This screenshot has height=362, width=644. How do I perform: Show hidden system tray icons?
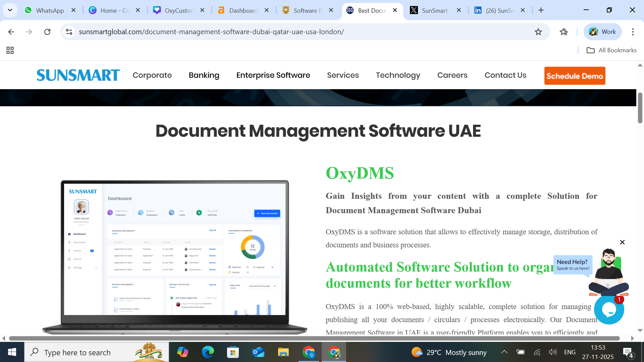pos(504,352)
